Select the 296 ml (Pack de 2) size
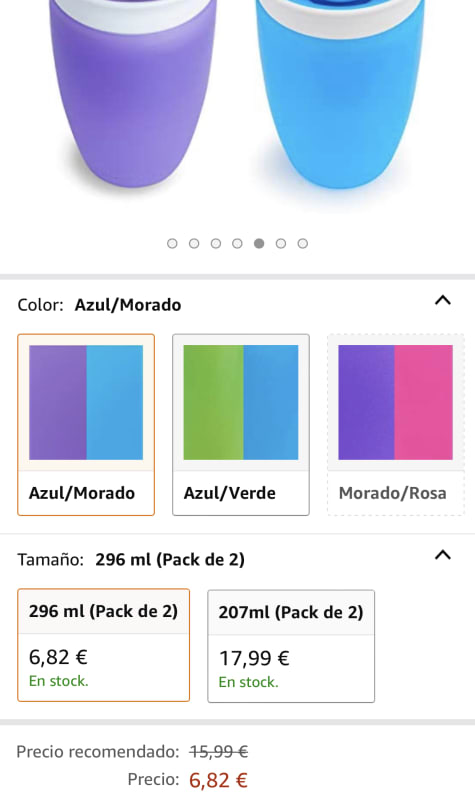Screen dimensions: 475x793 [104, 645]
